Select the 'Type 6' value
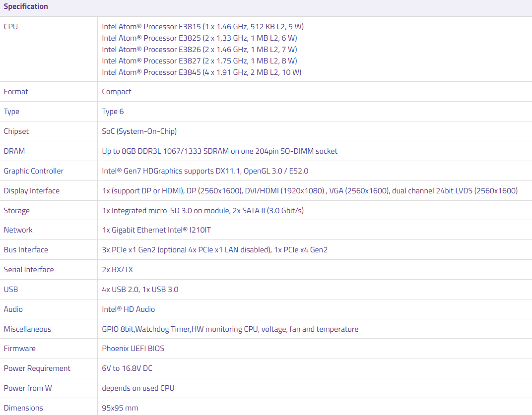The height and width of the screenshot is (415, 532). [113, 112]
